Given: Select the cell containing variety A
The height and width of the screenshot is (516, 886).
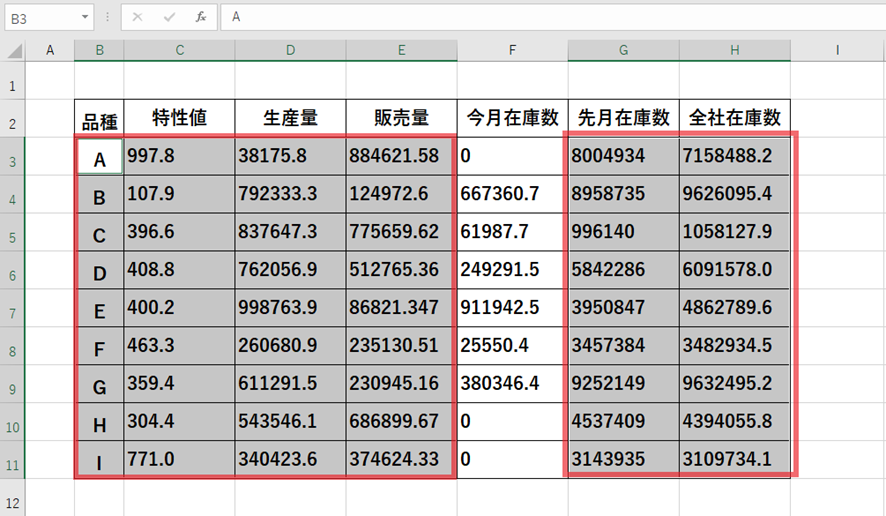Looking at the screenshot, I should click(x=99, y=157).
